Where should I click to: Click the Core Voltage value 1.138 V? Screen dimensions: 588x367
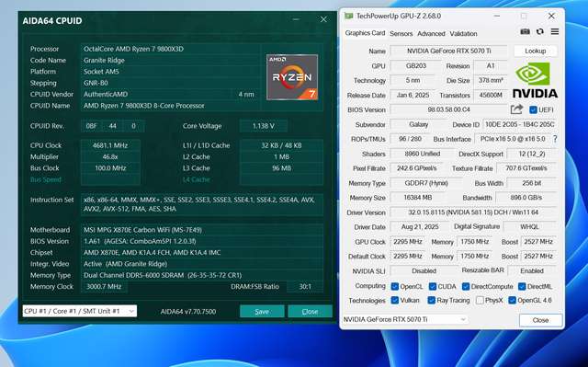point(264,126)
